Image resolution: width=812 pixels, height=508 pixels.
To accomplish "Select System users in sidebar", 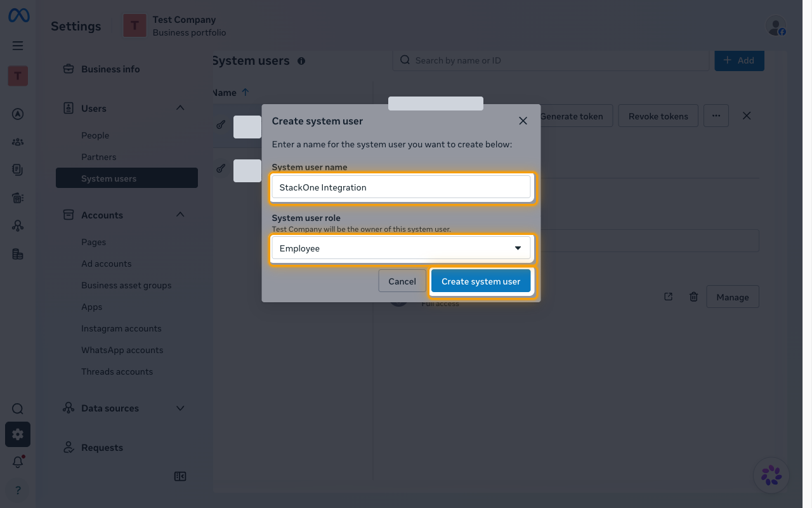I will (x=127, y=178).
